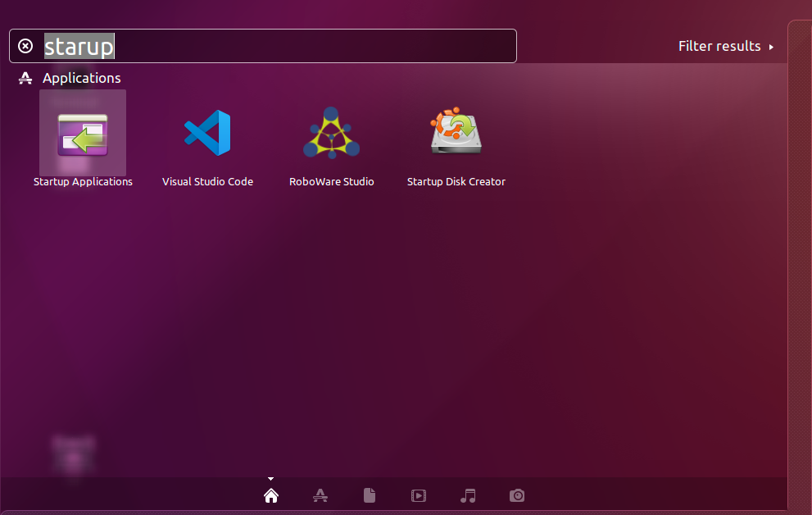Image resolution: width=812 pixels, height=515 pixels.
Task: Open the Photos lens
Action: 517,495
